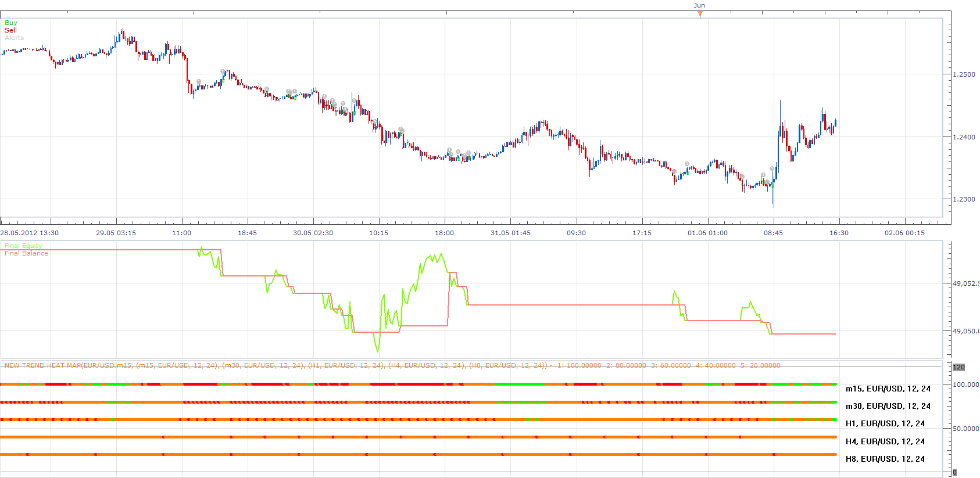Click the 16:30 time axis label

pyautogui.click(x=839, y=233)
